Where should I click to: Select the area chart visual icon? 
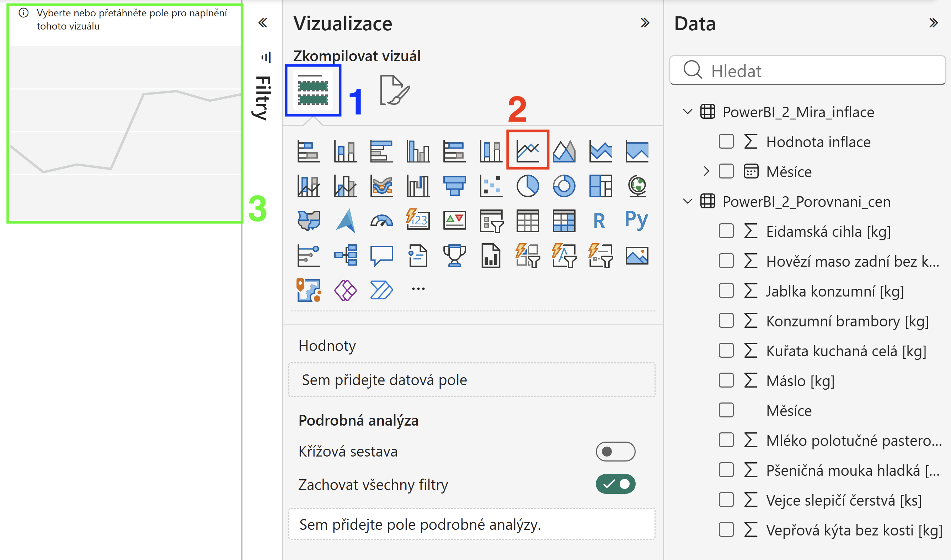coord(564,151)
